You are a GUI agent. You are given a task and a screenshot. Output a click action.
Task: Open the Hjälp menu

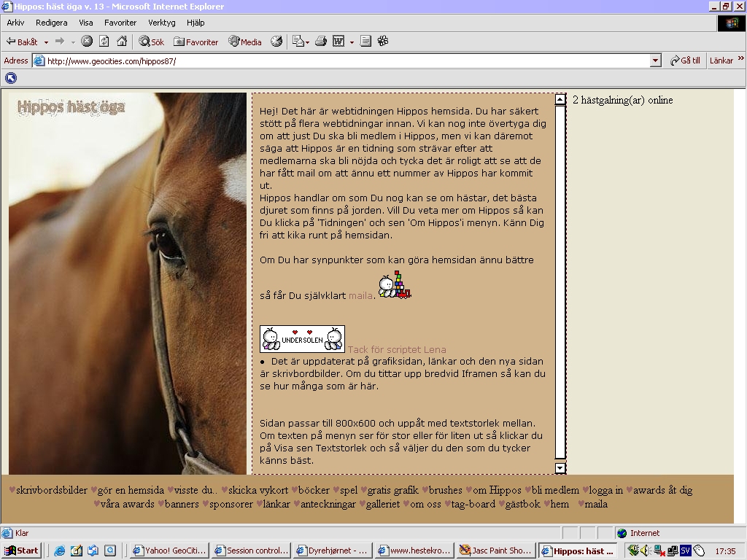(196, 23)
